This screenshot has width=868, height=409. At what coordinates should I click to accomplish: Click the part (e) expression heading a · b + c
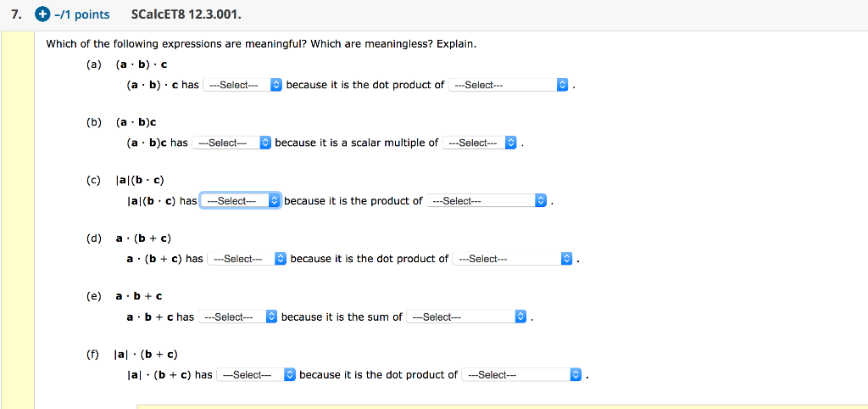tap(139, 296)
